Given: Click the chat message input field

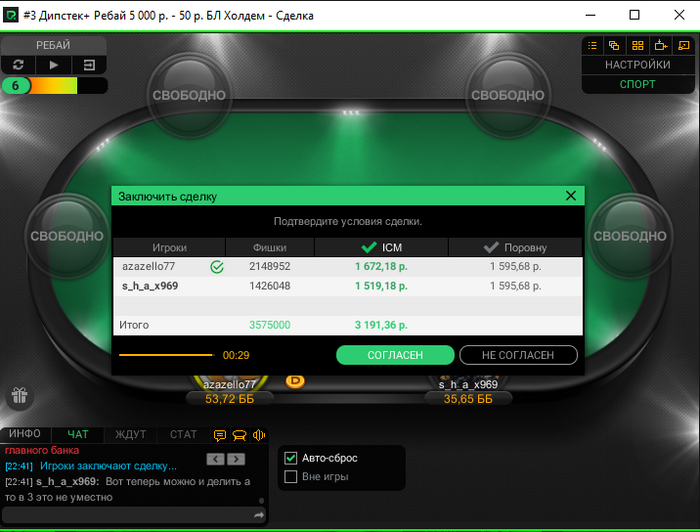Looking at the screenshot, I should point(127,515).
